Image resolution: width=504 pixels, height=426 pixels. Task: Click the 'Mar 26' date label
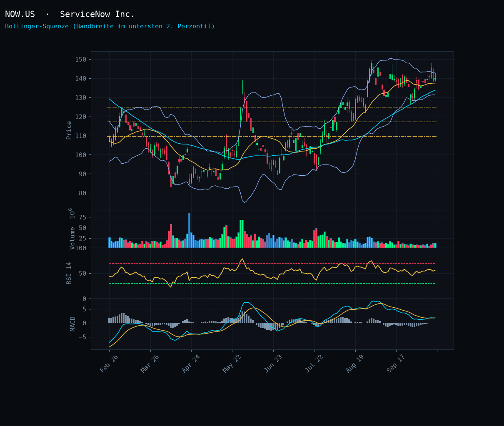pyautogui.click(x=150, y=364)
